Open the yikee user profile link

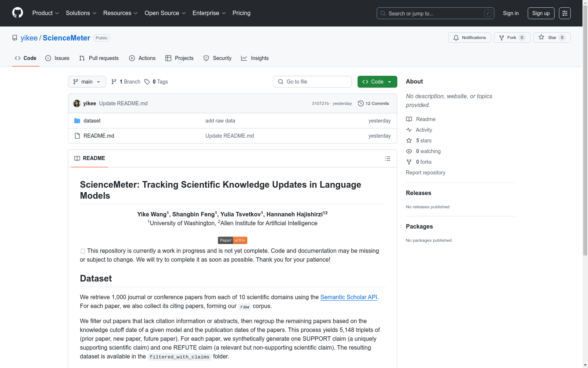29,38
